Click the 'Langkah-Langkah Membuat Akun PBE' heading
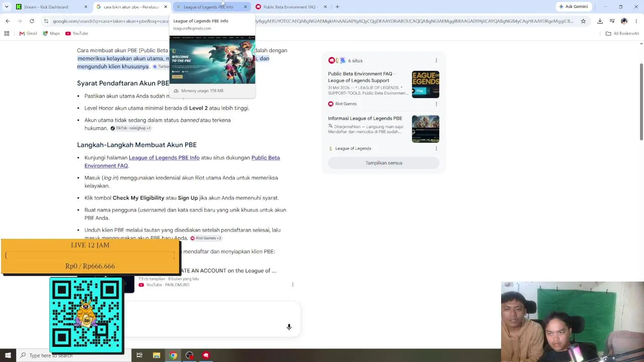Viewport: 644px width, 362px height. [x=137, y=145]
